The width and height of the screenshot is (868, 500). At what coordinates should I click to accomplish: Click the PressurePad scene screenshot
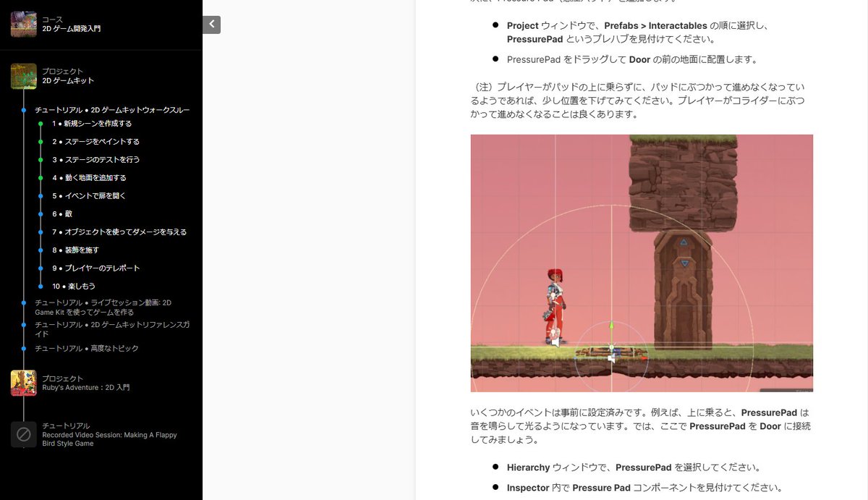pos(642,263)
